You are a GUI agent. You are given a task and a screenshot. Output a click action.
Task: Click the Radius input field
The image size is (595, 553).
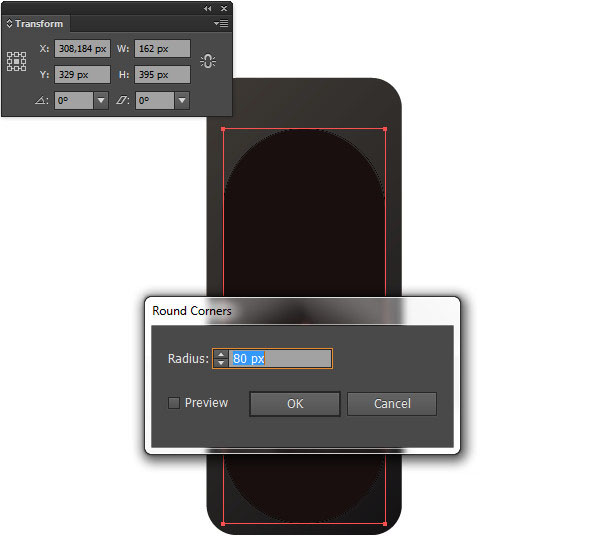pyautogui.click(x=280, y=359)
